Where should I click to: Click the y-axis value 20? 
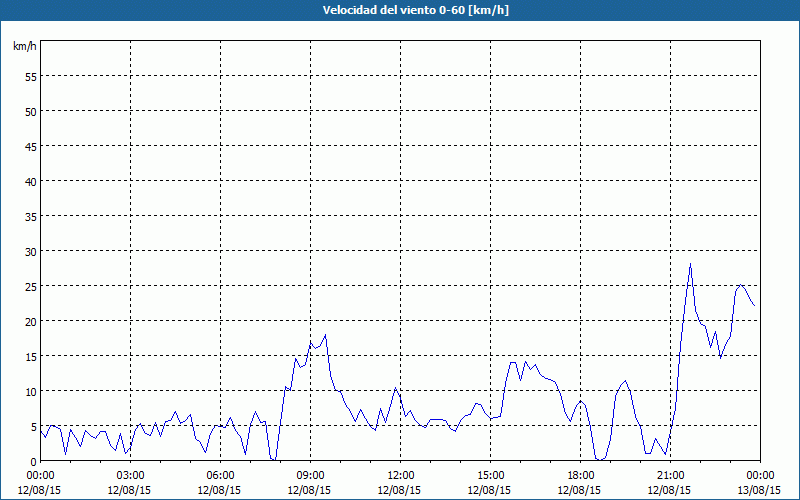coord(31,321)
